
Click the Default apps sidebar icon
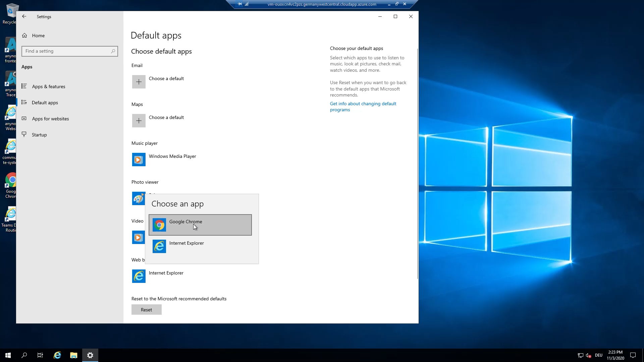click(24, 102)
